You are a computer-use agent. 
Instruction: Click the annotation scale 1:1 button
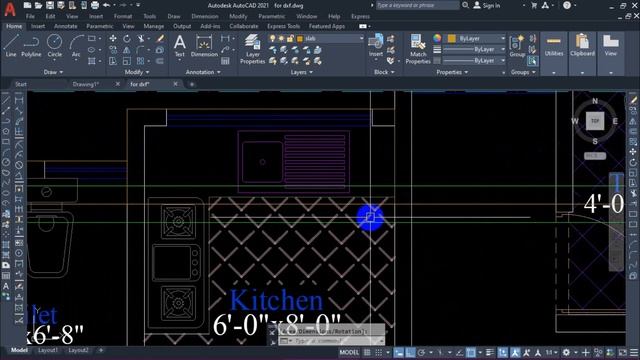point(551,352)
